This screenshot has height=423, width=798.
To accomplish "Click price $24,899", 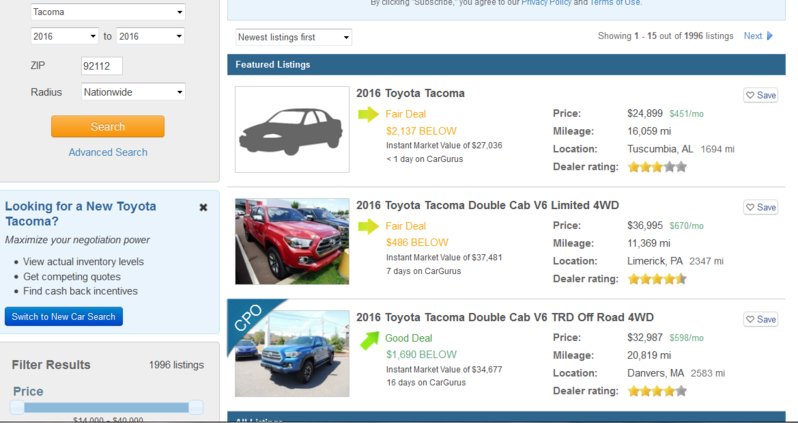I will (x=645, y=114).
